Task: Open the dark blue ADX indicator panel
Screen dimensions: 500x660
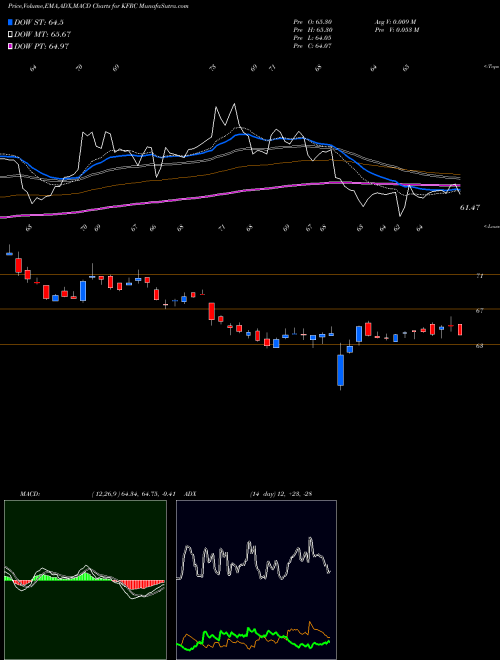Action: [256, 580]
